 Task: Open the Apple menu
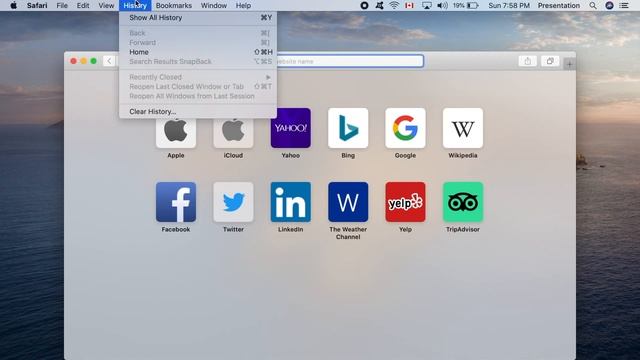[13, 6]
